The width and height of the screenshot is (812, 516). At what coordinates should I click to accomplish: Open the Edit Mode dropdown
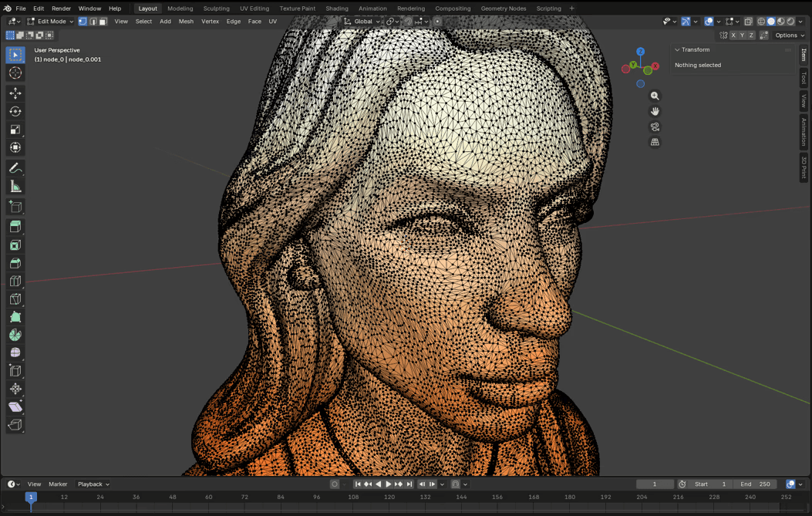[x=51, y=22]
